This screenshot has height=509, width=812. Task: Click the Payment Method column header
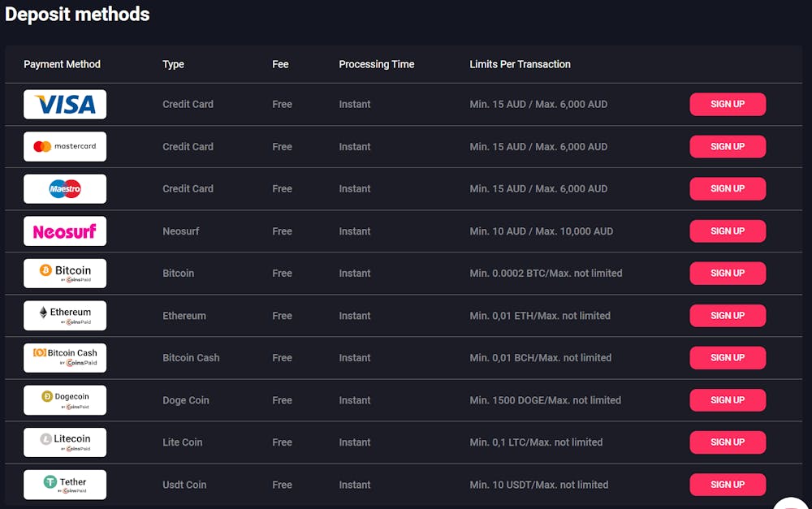tap(63, 64)
